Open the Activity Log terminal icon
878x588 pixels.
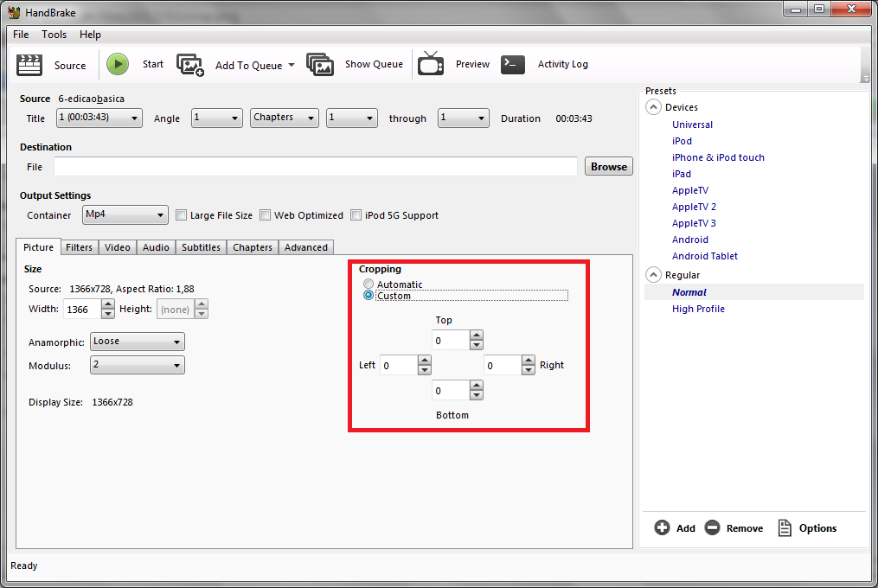coord(513,64)
